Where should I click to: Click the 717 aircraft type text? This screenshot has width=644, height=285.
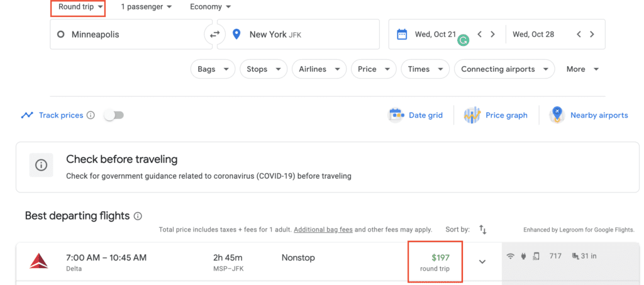pyautogui.click(x=556, y=256)
